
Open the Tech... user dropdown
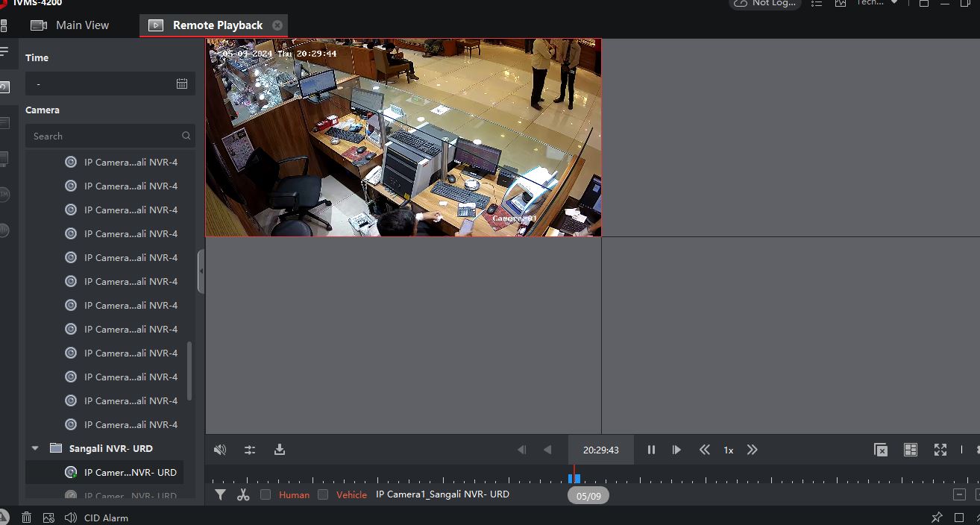877,3
